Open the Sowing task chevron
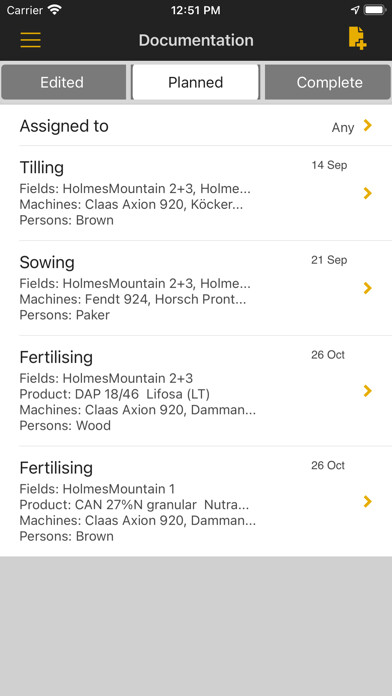 pos(367,288)
